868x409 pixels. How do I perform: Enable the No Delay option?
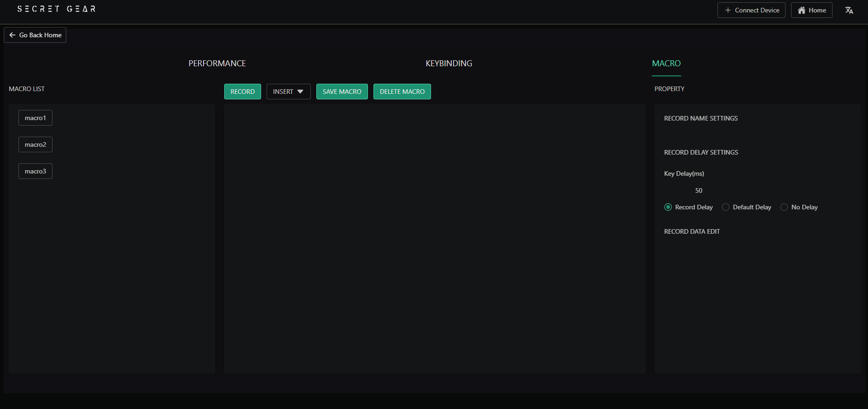coord(784,207)
